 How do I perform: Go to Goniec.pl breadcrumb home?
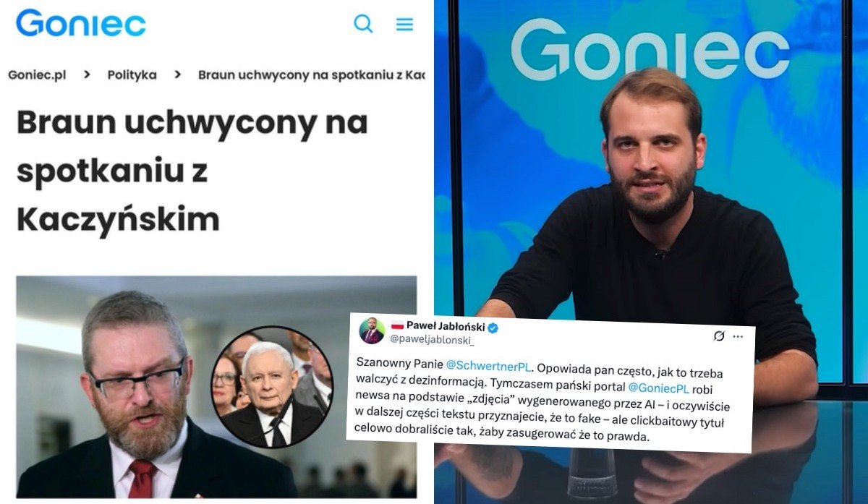(x=37, y=75)
